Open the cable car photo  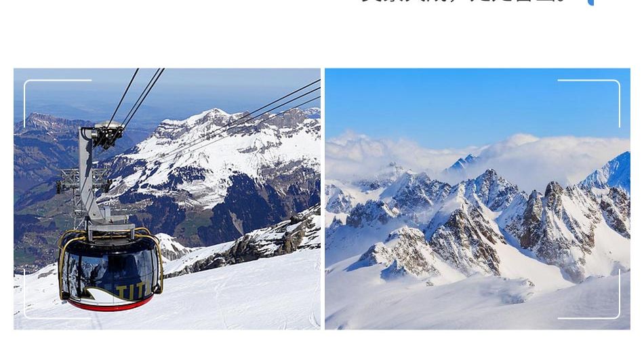click(167, 199)
